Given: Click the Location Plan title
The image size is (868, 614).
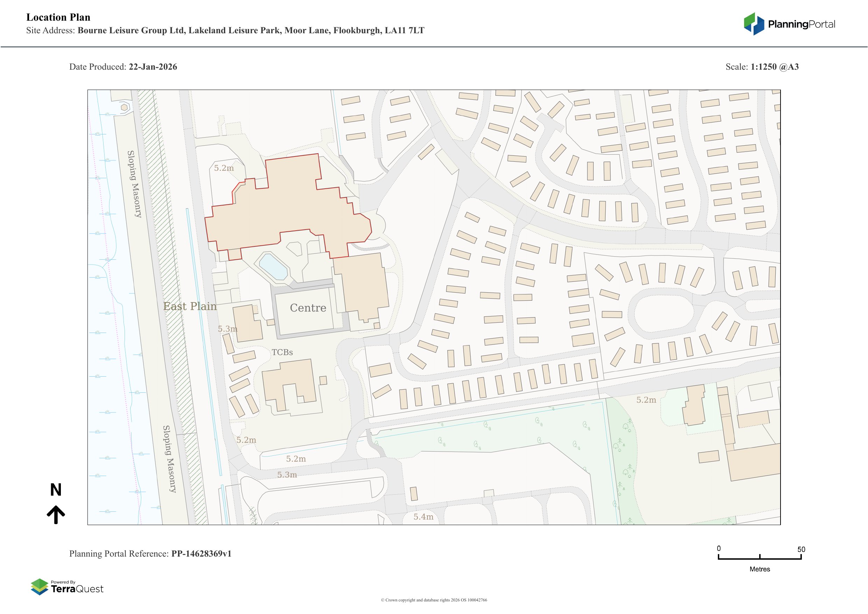Looking at the screenshot, I should click(58, 18).
